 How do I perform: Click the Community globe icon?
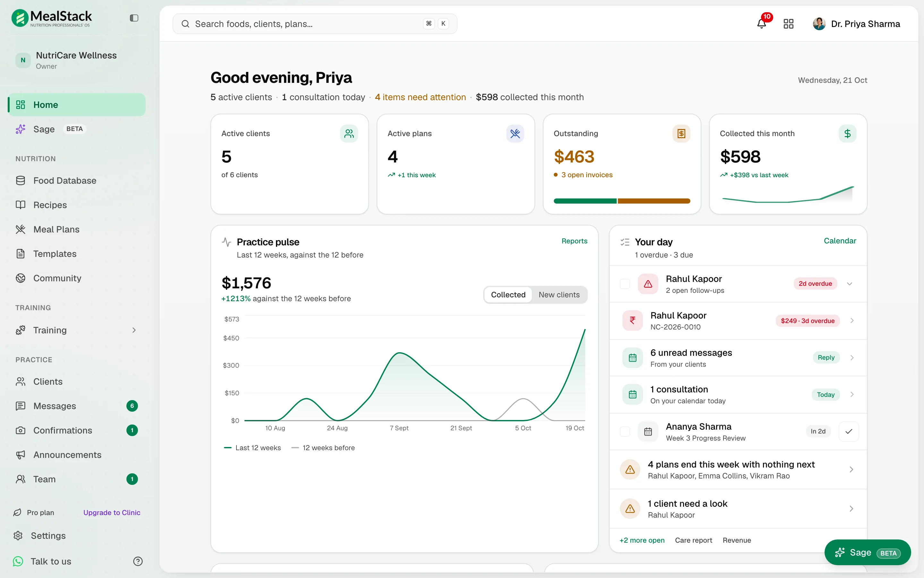[21, 278]
